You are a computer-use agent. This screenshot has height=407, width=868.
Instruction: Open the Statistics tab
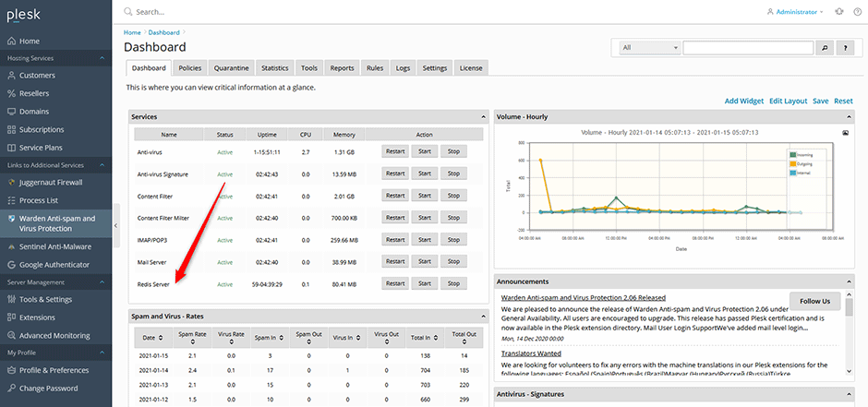pos(274,68)
